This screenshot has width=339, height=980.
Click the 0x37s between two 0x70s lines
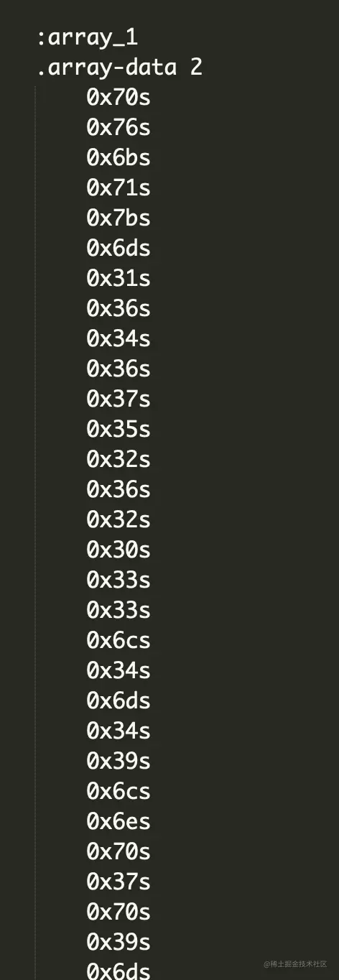click(119, 882)
